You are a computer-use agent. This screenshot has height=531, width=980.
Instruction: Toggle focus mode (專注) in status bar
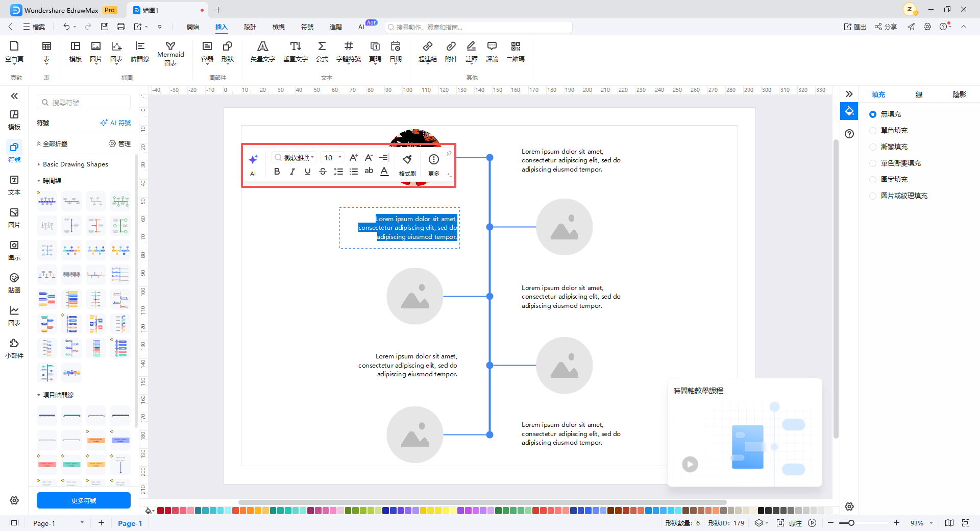point(789,523)
